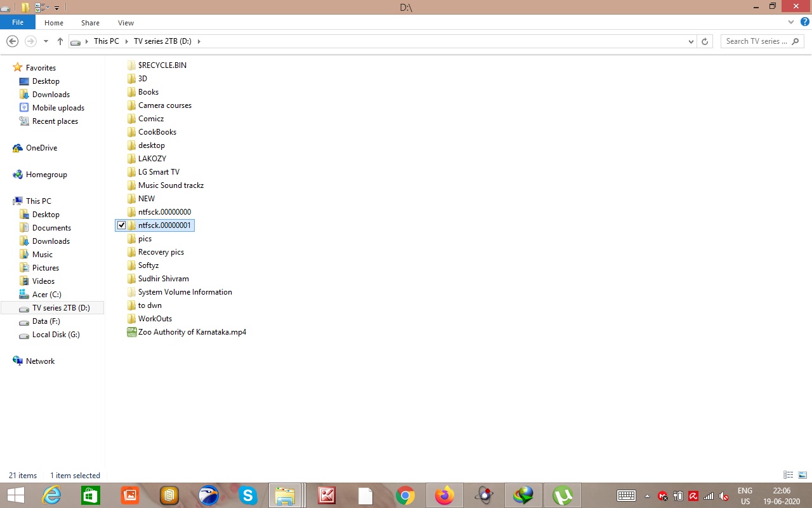Open the Zoo Authority of Karnataka video
This screenshot has width=812, height=508.
192,331
